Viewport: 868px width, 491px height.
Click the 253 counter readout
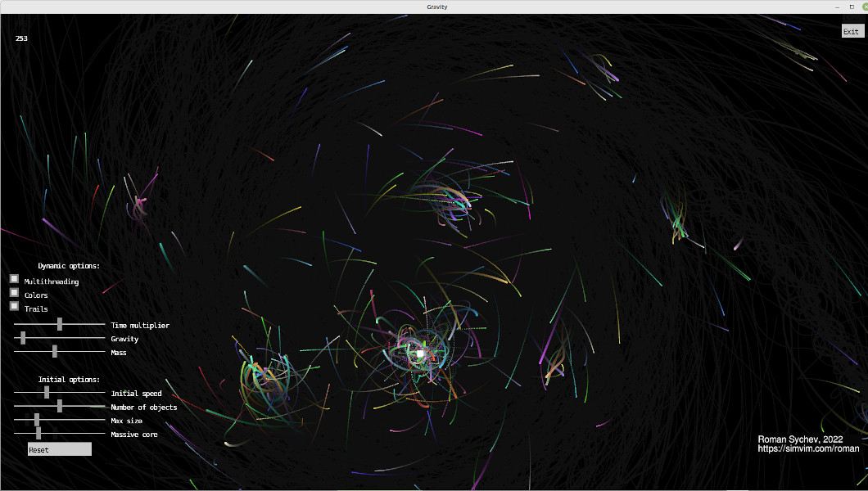coord(21,38)
